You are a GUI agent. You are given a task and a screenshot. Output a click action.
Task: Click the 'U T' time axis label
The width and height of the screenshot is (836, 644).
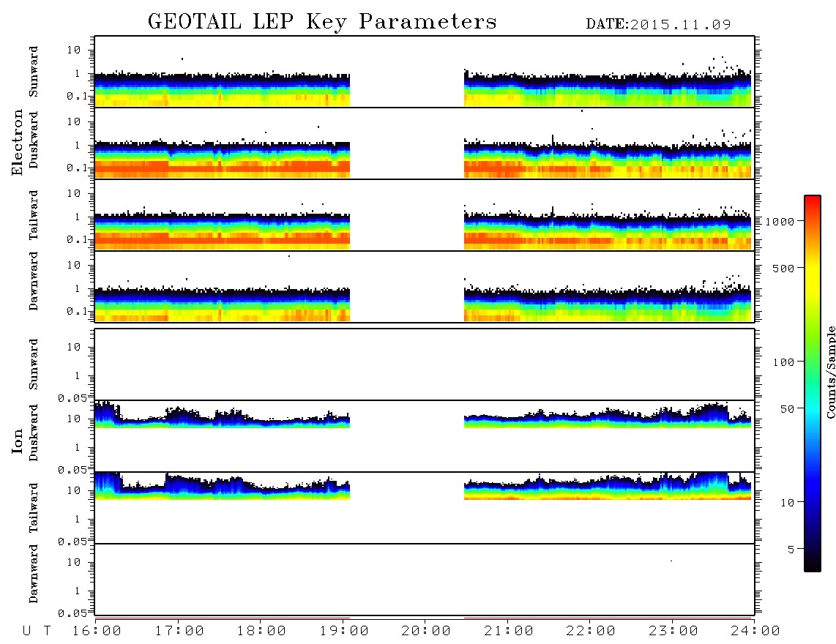[37, 632]
